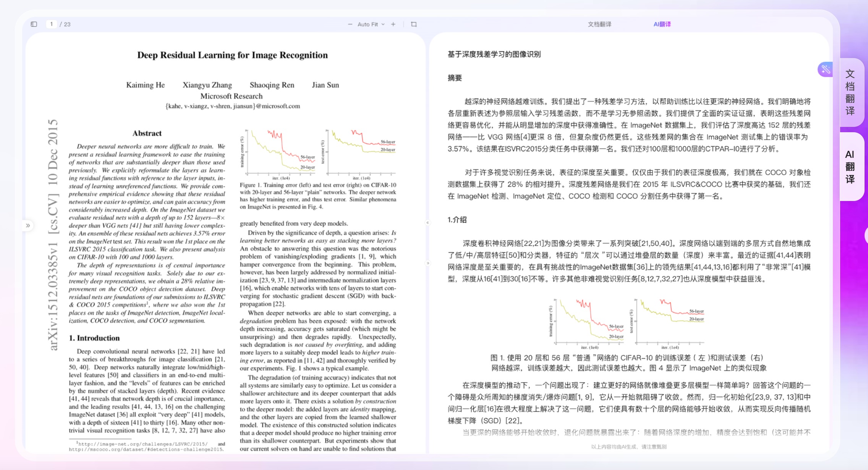This screenshot has height=470, width=868.
Task: Click the 摘要 heading in translation
Action: 455,78
